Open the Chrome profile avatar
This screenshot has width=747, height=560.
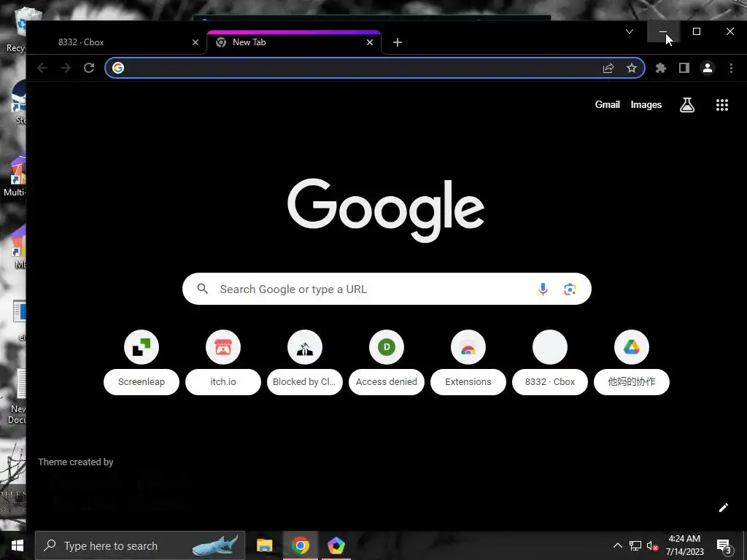pyautogui.click(x=708, y=68)
